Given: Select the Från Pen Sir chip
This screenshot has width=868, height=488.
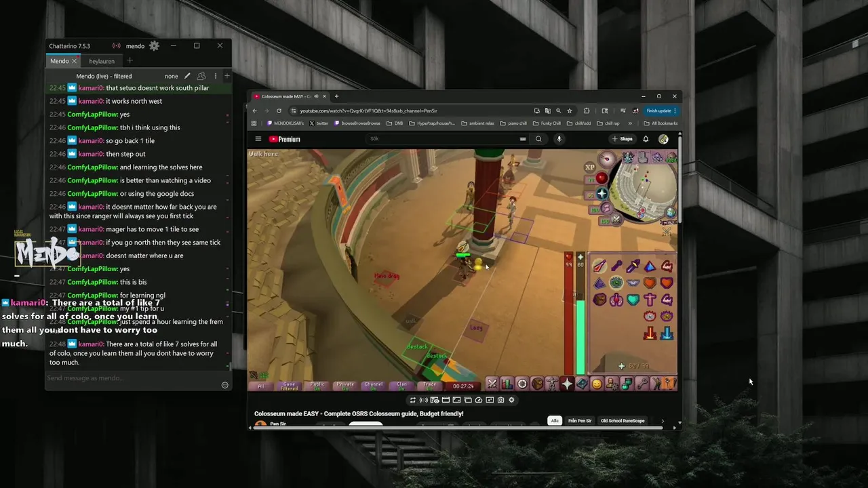Looking at the screenshot, I should click(x=580, y=421).
